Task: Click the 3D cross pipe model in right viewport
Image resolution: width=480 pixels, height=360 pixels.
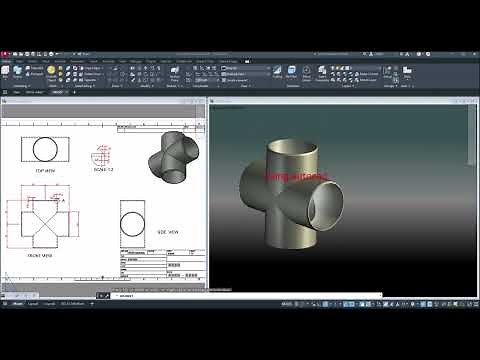Action: [x=292, y=194]
